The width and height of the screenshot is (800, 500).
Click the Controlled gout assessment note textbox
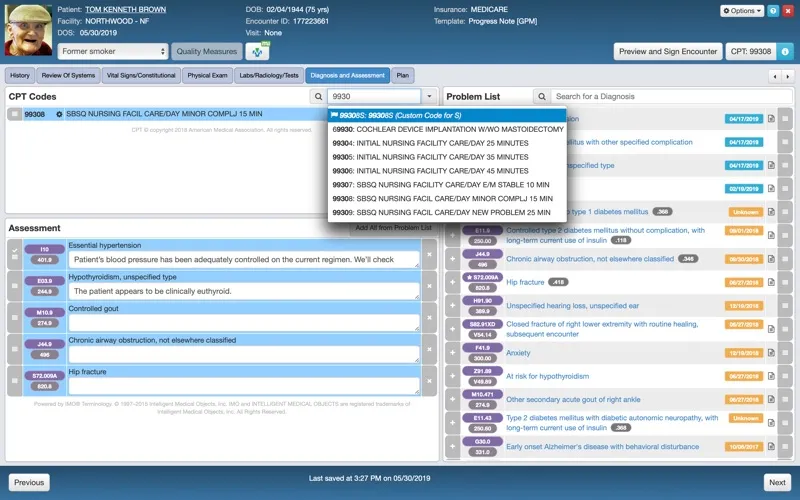click(x=244, y=323)
